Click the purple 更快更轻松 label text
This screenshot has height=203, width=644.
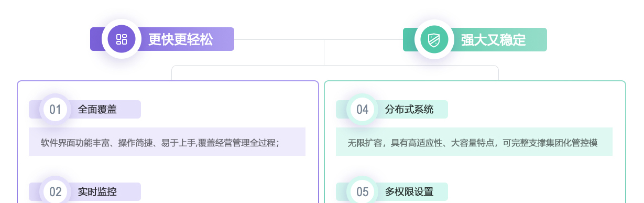click(x=180, y=39)
